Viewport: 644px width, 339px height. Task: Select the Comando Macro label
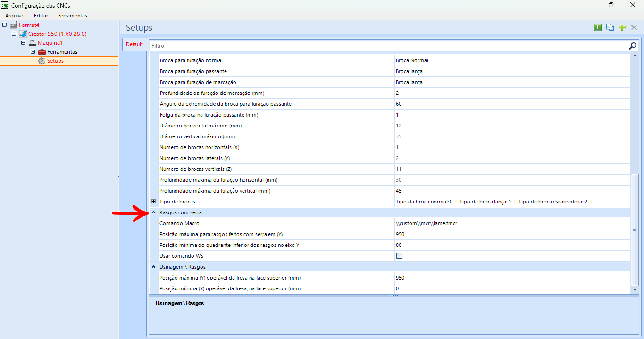tap(179, 223)
